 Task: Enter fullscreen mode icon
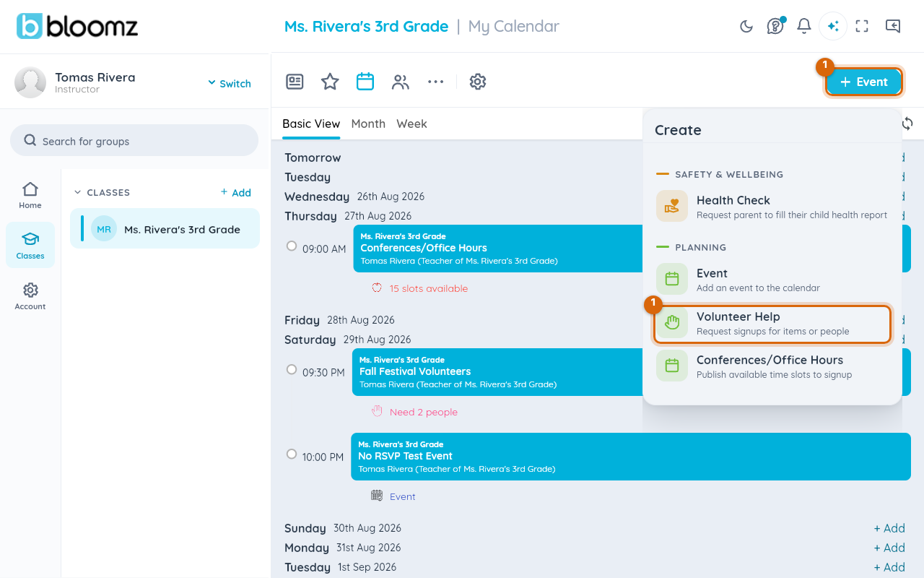pos(862,27)
